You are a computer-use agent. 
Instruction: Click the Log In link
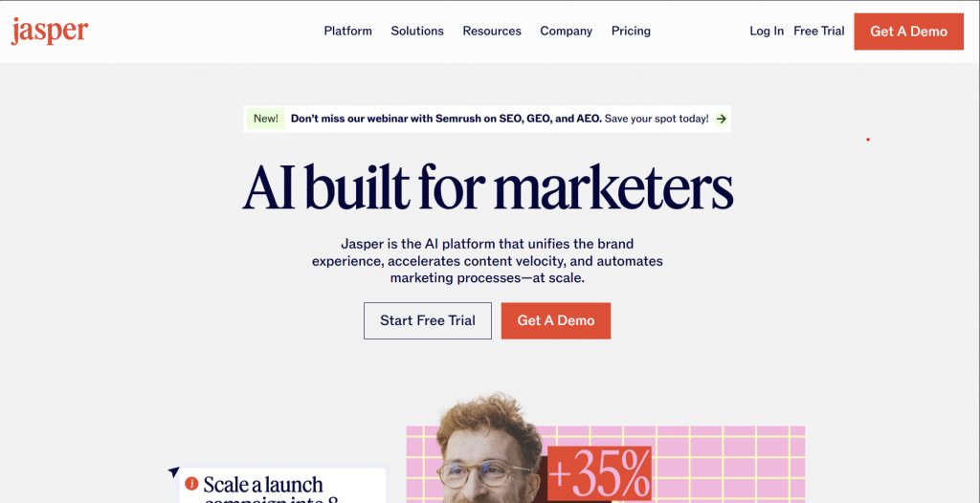click(x=767, y=31)
